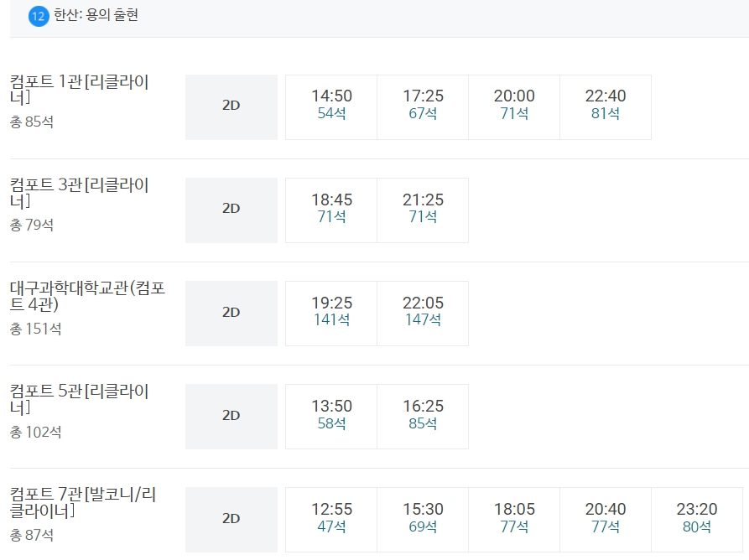Select the 2D format badge for 컴포트 3관
Viewport: 749px width, 560px height.
click(x=231, y=210)
